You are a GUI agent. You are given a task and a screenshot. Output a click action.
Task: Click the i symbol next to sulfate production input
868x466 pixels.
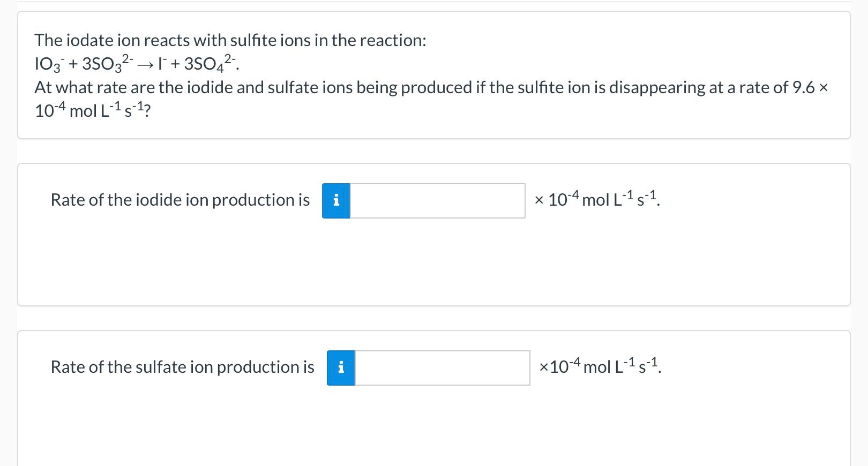[340, 367]
